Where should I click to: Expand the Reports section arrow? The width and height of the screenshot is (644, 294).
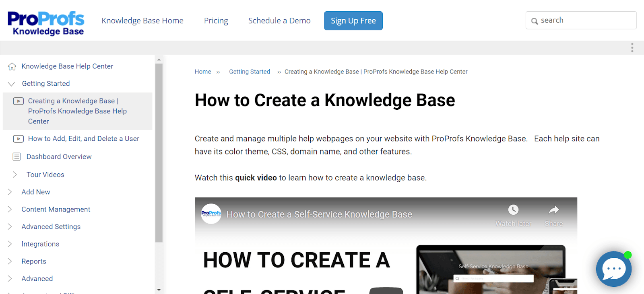pyautogui.click(x=10, y=261)
